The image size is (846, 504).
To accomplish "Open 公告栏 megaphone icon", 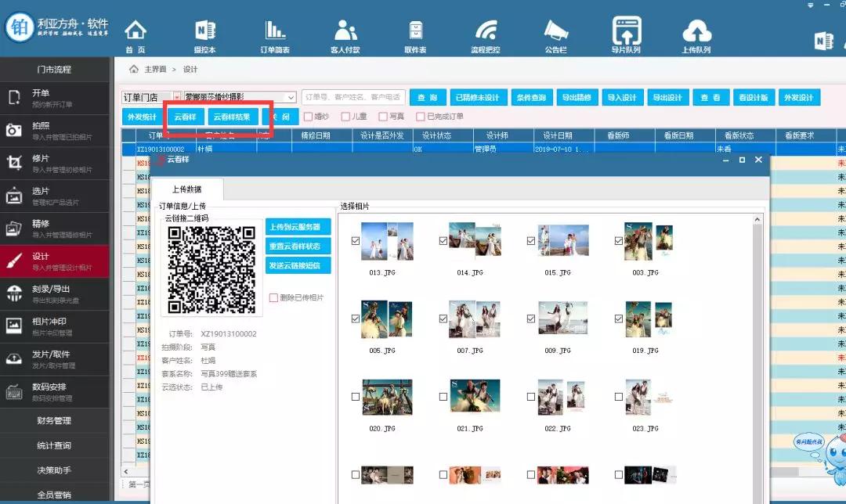I will point(555,35).
